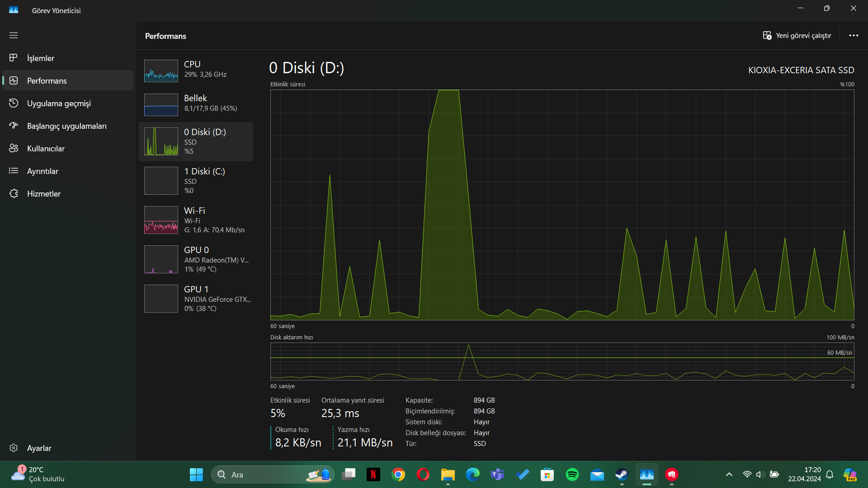Open Ayarlar settings at bottom
The image size is (868, 488).
click(39, 448)
